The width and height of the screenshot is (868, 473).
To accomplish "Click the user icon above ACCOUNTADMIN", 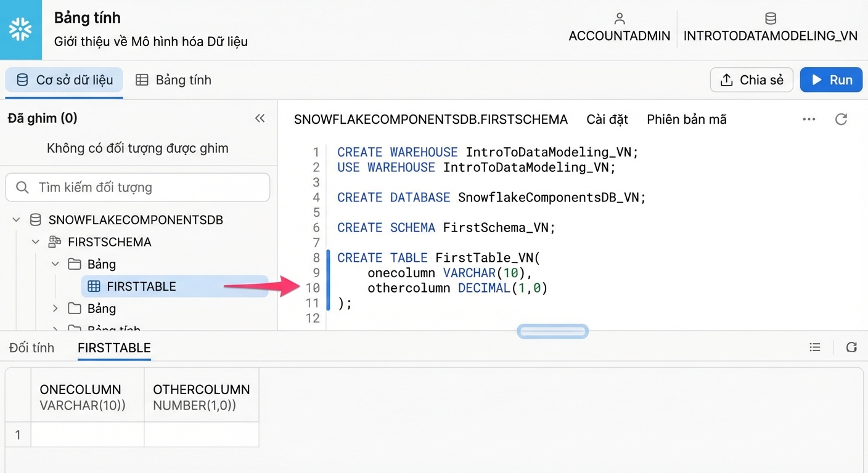I will click(620, 18).
